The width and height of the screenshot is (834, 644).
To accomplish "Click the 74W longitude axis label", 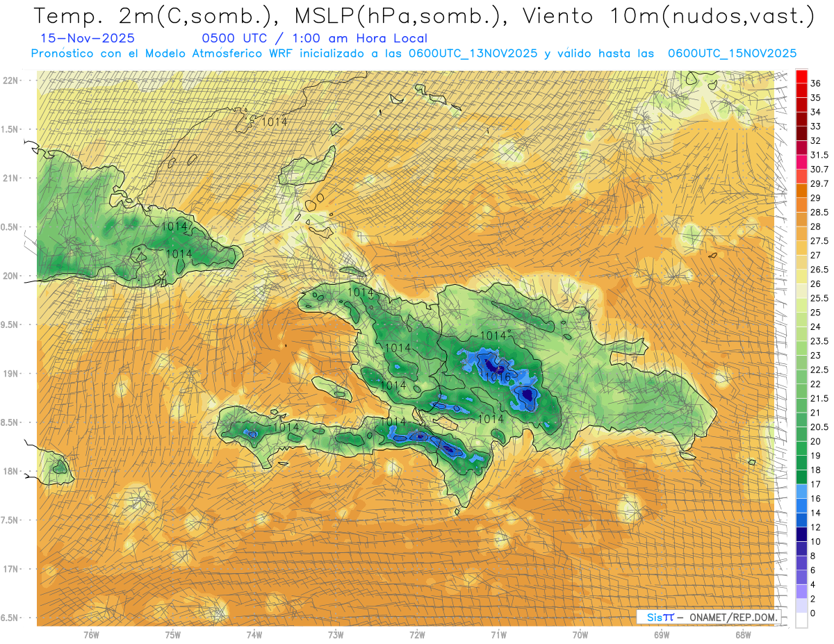I will 254,635.
